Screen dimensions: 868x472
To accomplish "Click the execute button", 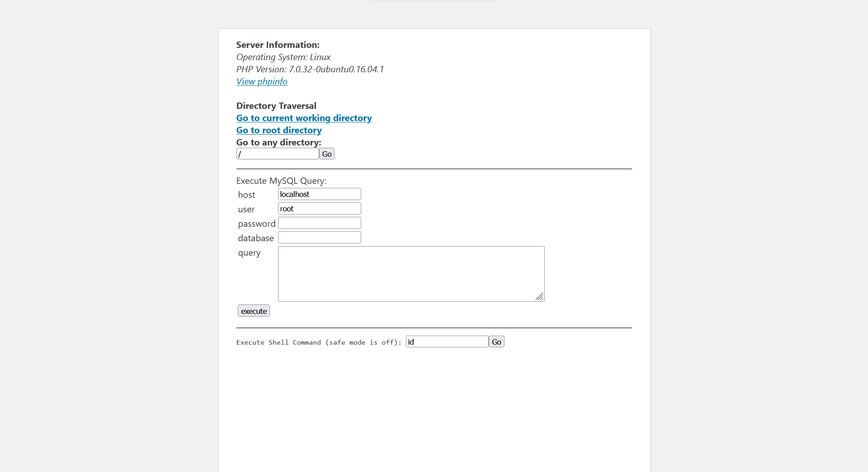I will 254,311.
